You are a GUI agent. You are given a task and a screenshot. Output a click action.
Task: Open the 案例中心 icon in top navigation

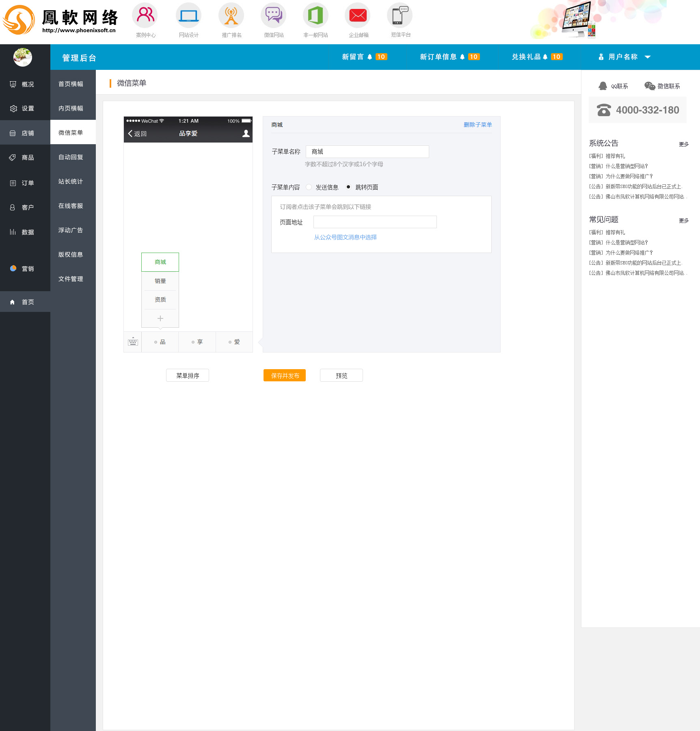pyautogui.click(x=145, y=15)
